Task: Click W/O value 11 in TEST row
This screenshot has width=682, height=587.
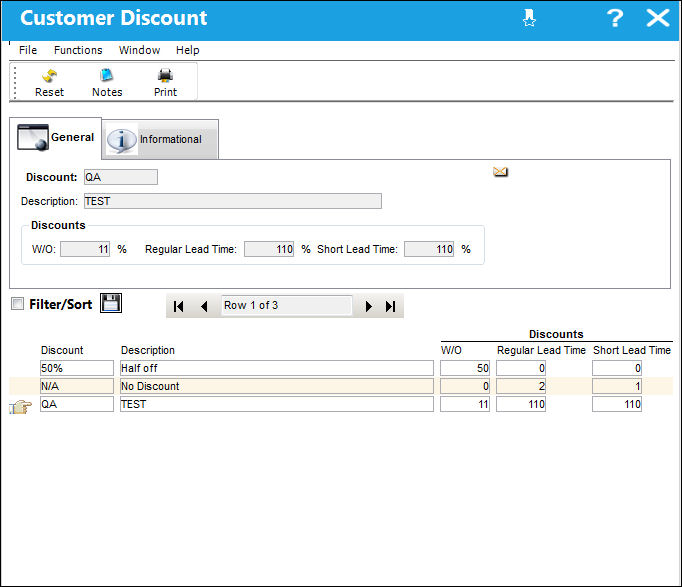Action: pyautogui.click(x=465, y=404)
